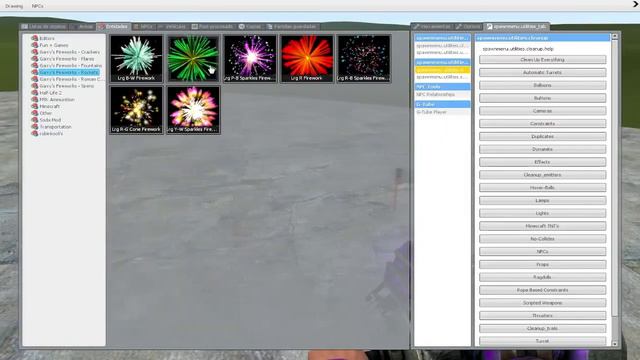Switch to the spawnmenu.utilities_tab tab

click(x=516, y=27)
